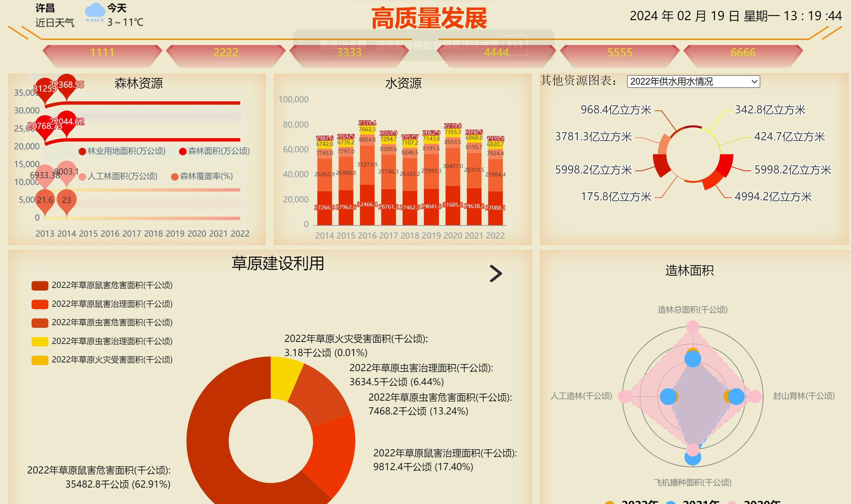Click the 968.4亿立方米 label
851x504 pixels.
point(616,110)
